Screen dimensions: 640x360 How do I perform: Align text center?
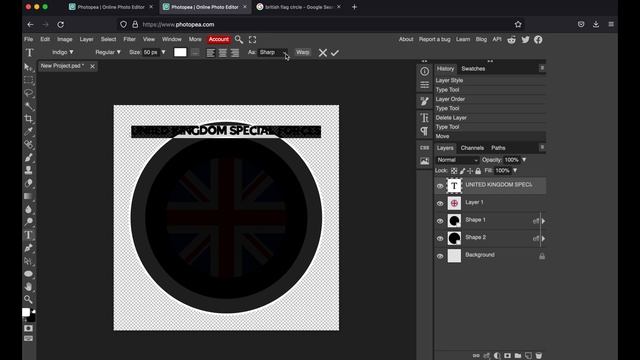pyautogui.click(x=222, y=53)
